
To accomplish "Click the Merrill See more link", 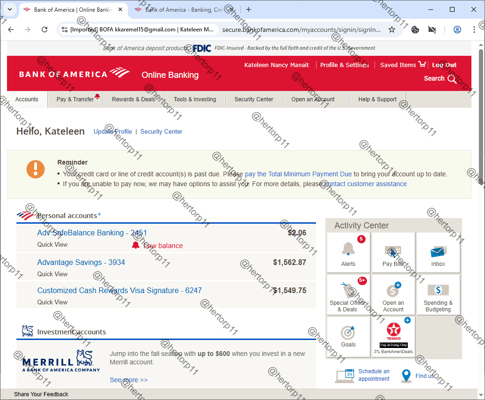I will point(129,380).
